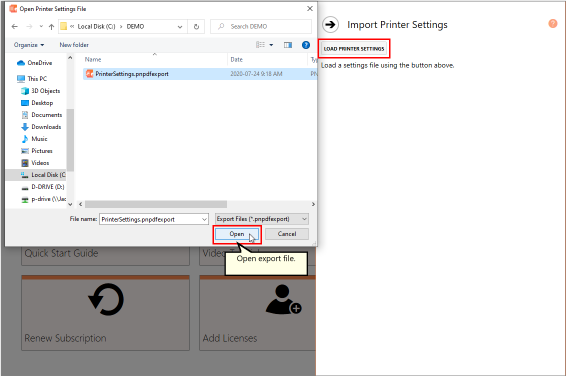The width and height of the screenshot is (566, 377).
Task: Click the LOAD PRINTER SETTINGS button
Action: click(354, 49)
